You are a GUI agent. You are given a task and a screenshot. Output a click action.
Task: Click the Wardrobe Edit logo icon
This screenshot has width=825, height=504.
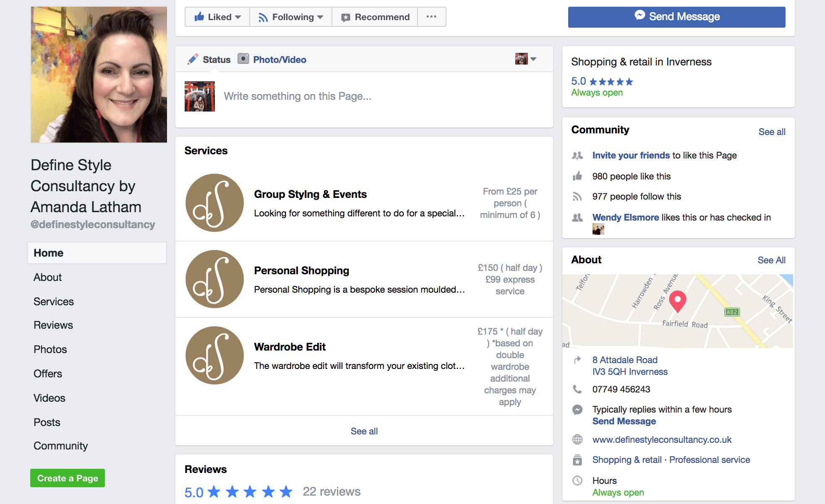pos(214,356)
